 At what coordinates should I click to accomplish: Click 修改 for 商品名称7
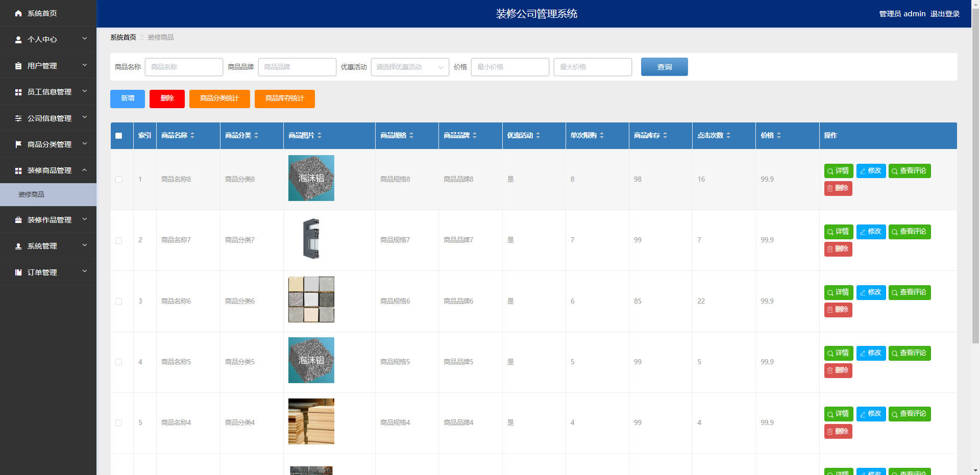pyautogui.click(x=871, y=232)
